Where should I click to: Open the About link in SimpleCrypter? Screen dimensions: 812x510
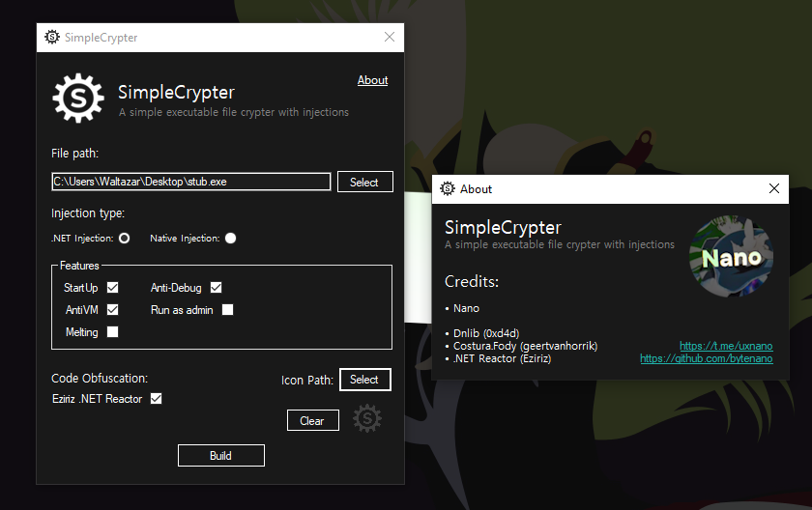pos(372,80)
